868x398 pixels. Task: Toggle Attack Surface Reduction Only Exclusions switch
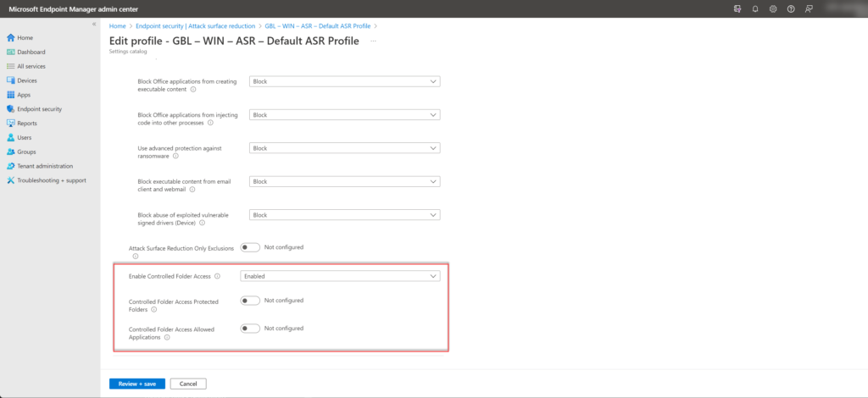pyautogui.click(x=250, y=247)
